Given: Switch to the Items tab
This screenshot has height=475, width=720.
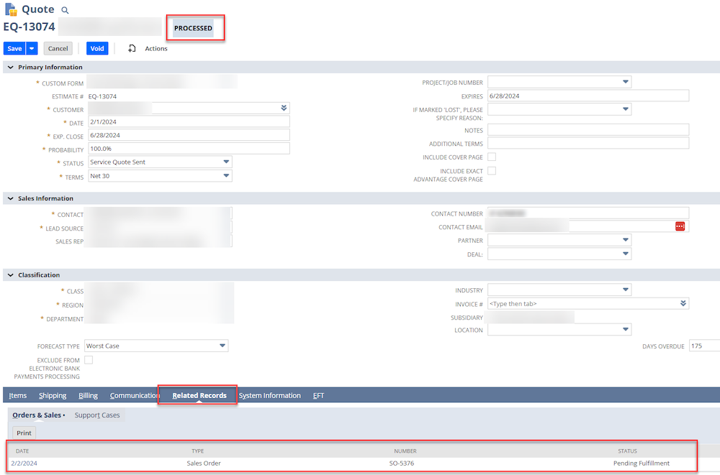Looking at the screenshot, I should [18, 396].
